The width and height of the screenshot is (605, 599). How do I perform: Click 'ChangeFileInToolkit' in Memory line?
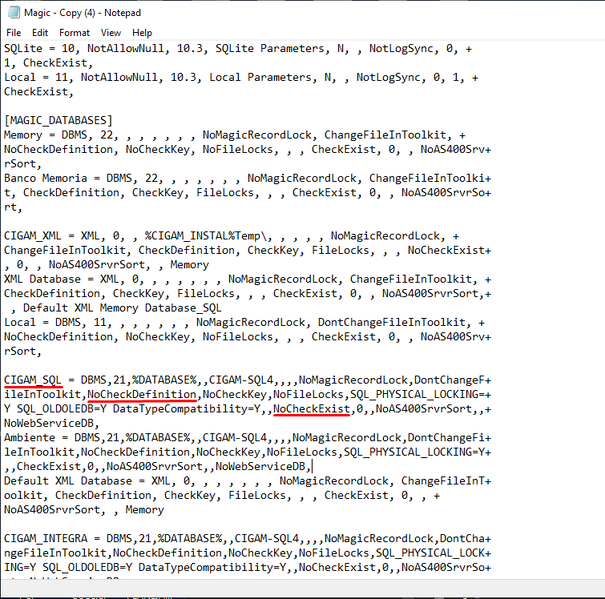point(385,135)
